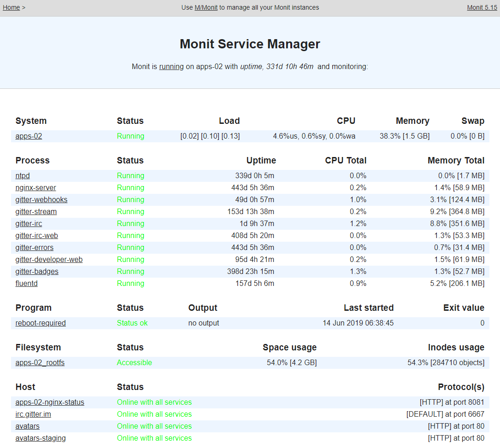Screen dimensions: 500x448
Task: Open gitter-stream process details
Action: point(36,211)
